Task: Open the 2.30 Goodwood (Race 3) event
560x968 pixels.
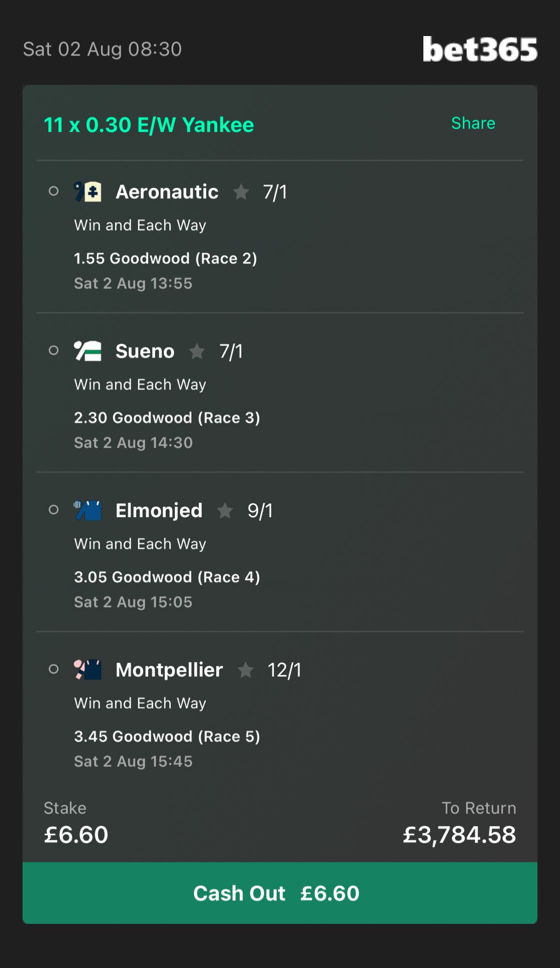Action: 167,418
